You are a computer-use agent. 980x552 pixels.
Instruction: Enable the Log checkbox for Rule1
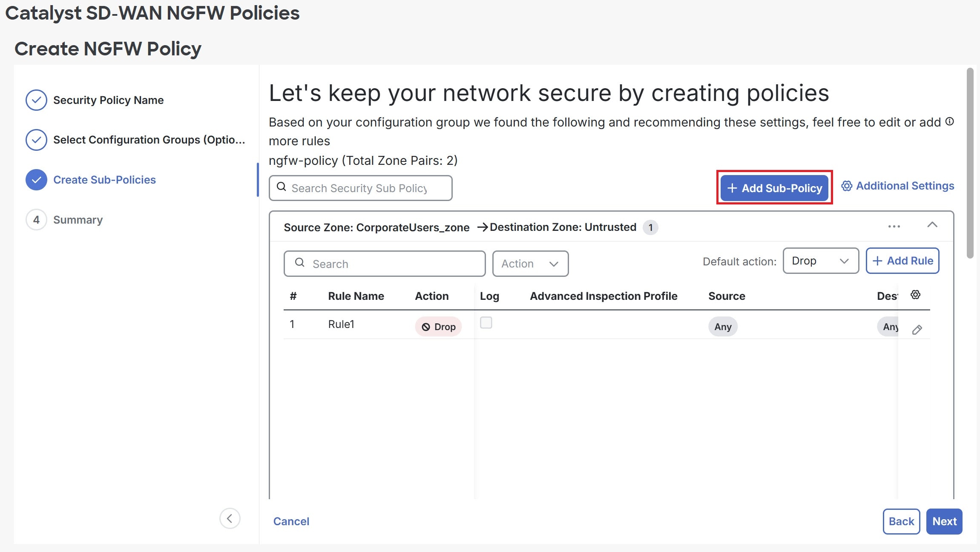[x=486, y=323]
